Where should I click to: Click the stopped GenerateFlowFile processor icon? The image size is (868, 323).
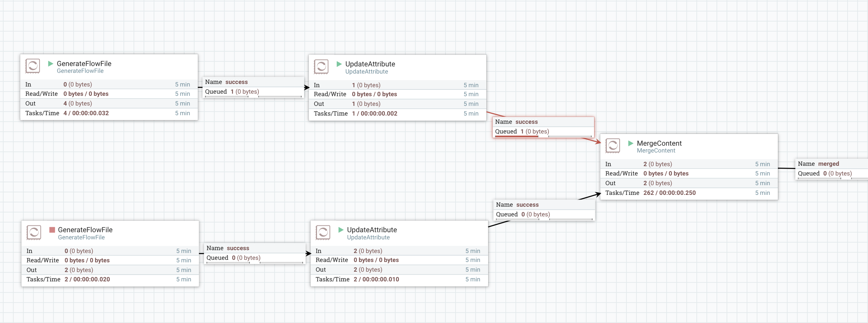(x=34, y=232)
